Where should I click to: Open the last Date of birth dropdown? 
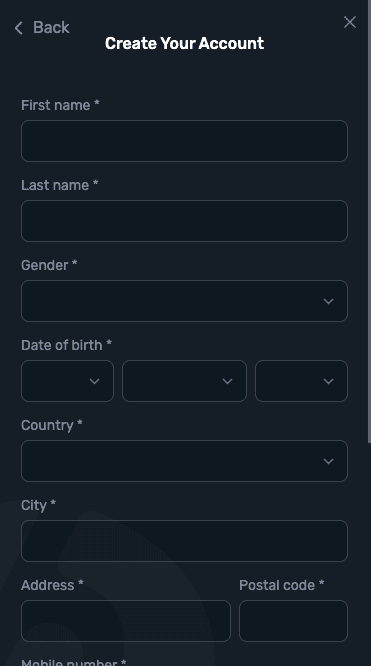[301, 381]
